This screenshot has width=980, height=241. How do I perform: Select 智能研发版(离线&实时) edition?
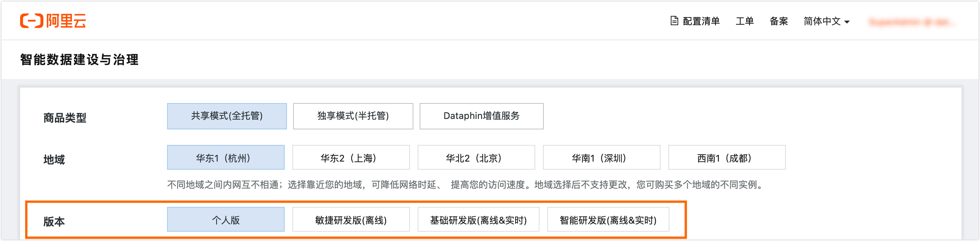point(608,219)
